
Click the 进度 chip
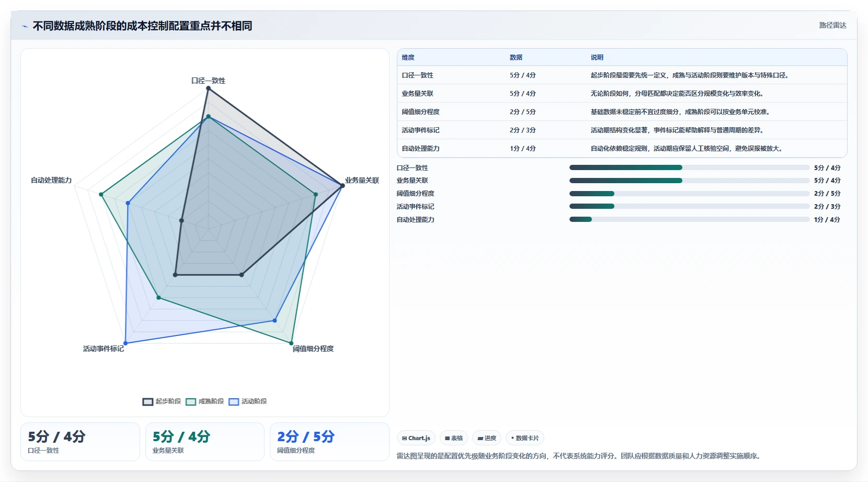point(487,438)
